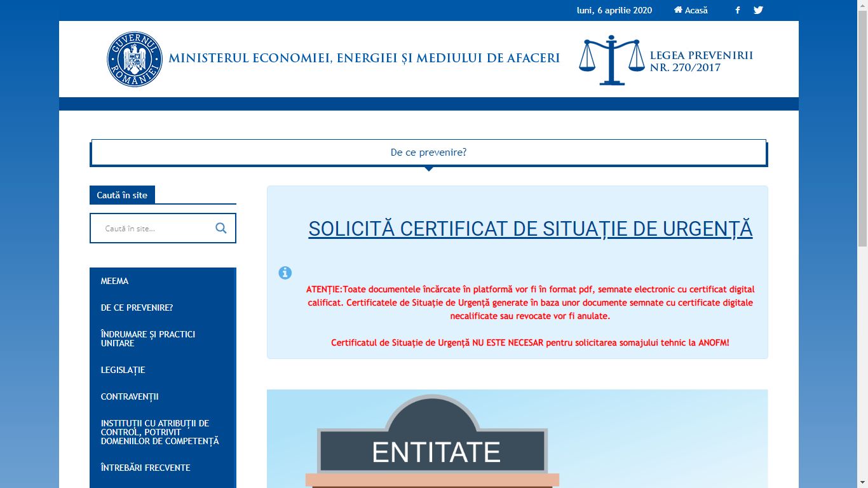Click the home icon next to Acasă
The image size is (868, 488).
pyautogui.click(x=678, y=10)
